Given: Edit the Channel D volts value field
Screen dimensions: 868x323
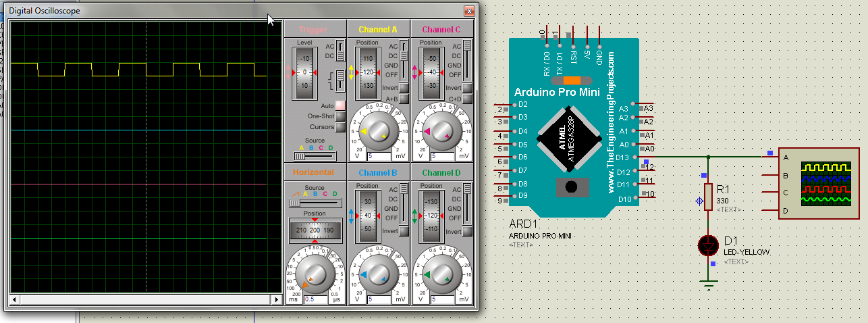Looking at the screenshot, I should 441,299.
